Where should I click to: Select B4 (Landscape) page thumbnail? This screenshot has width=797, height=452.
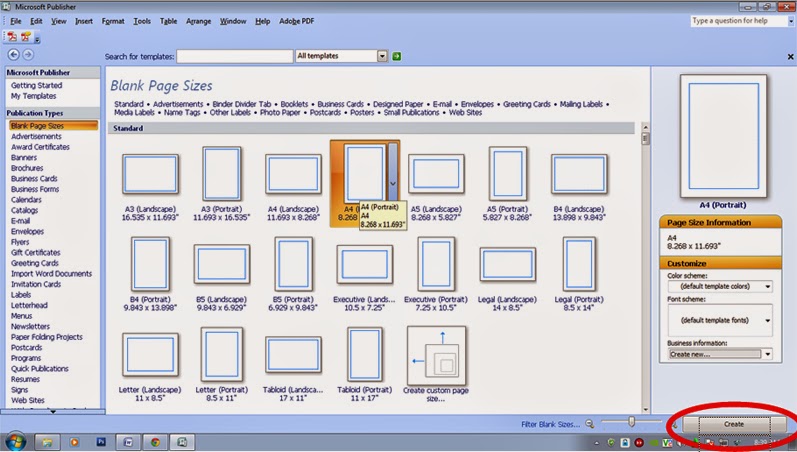click(579, 174)
